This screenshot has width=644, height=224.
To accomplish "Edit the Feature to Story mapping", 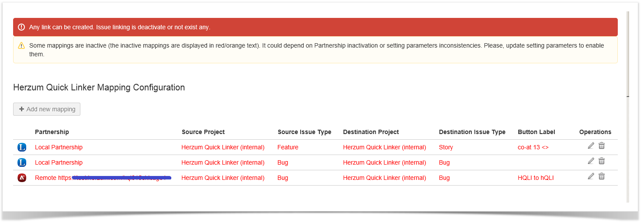I will pyautogui.click(x=591, y=146).
